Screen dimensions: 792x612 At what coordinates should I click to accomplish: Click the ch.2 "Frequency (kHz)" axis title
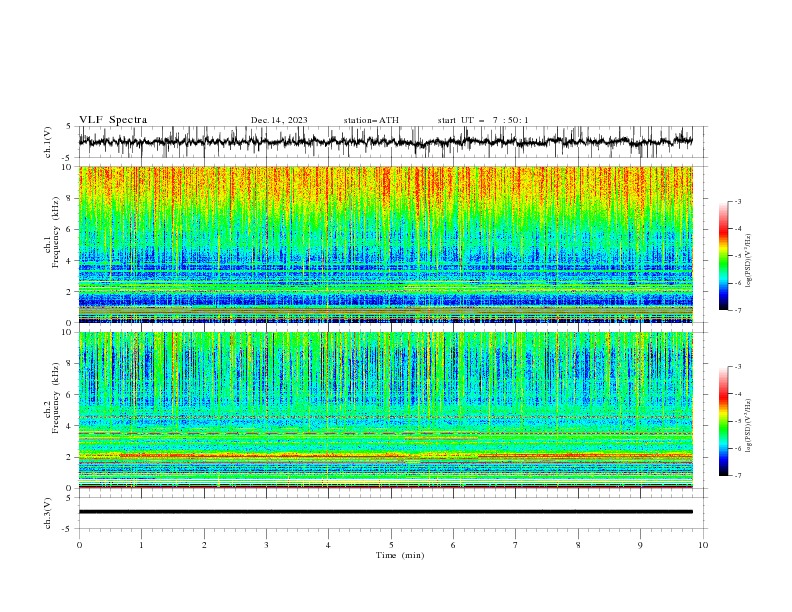[56, 398]
